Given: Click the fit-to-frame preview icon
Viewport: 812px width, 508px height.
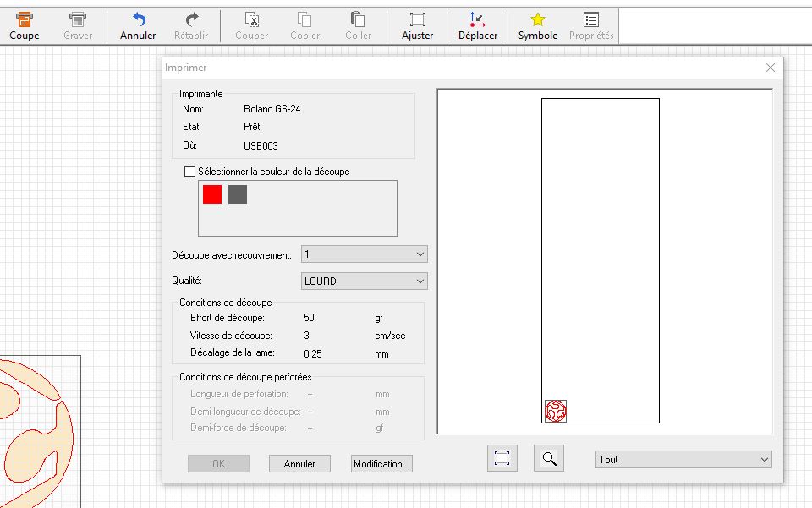Looking at the screenshot, I should click(x=502, y=458).
